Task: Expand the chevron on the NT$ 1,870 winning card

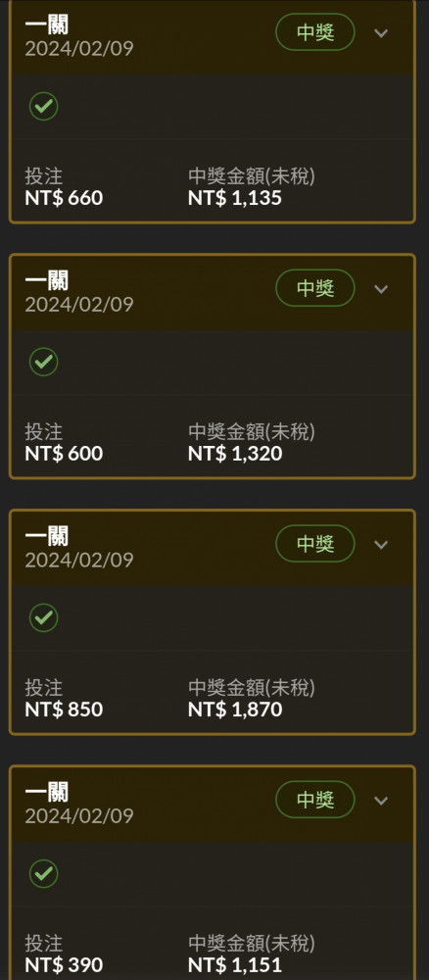Action: (x=382, y=544)
